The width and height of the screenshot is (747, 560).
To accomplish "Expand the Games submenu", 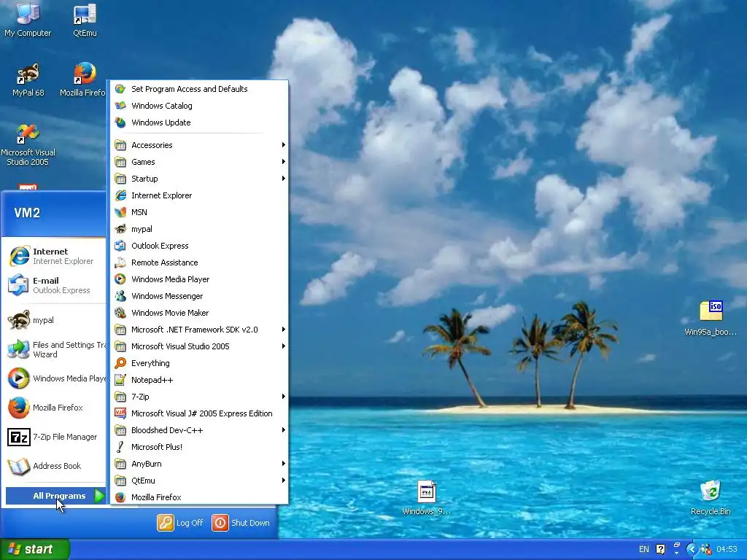I will coord(199,162).
